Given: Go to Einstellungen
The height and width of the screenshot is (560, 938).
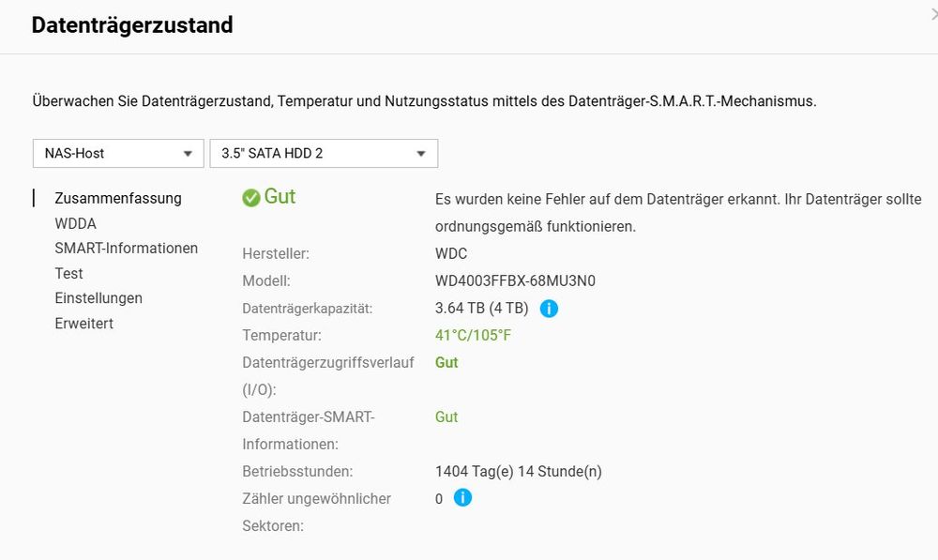Looking at the screenshot, I should [x=98, y=298].
